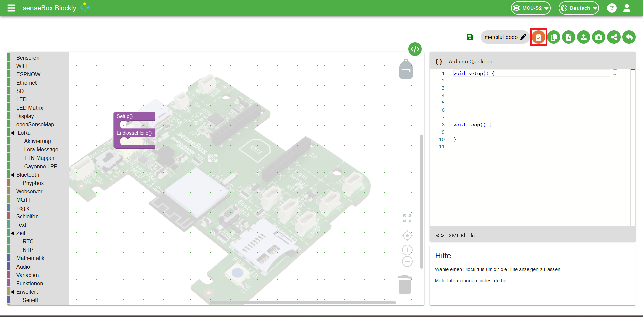Click the reset workspace arrow icon

coord(629,37)
